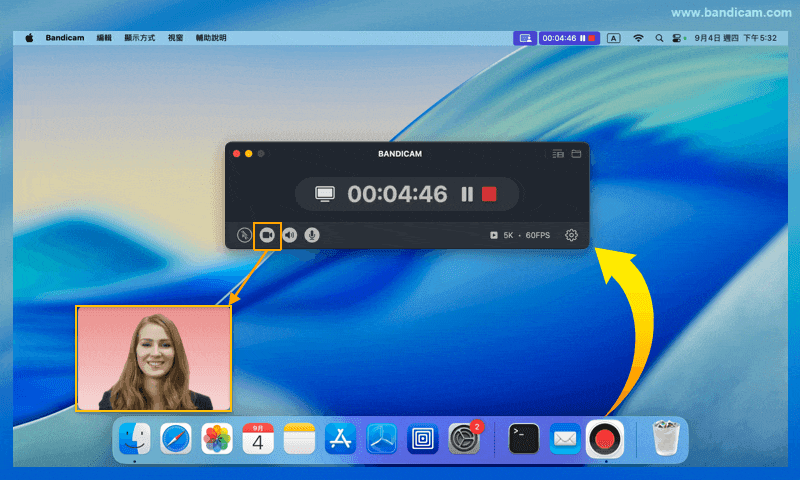Open Spotlight search in menu bar
This screenshot has width=800, height=480.
pyautogui.click(x=659, y=38)
